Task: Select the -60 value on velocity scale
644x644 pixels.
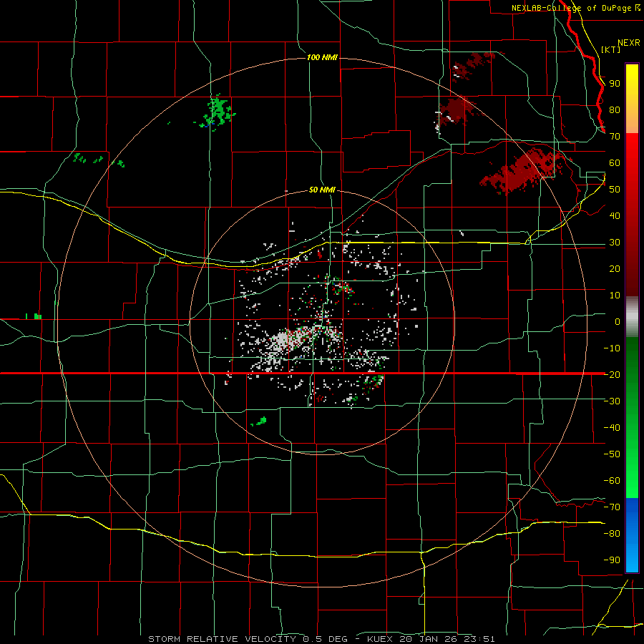Action: [x=612, y=481]
